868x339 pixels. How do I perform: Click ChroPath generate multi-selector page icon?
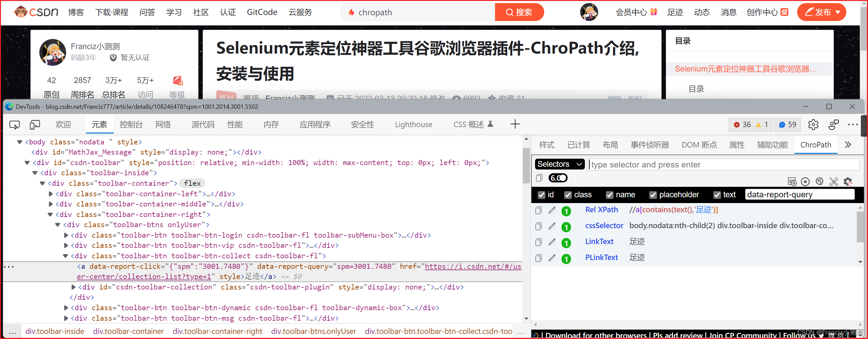pos(792,182)
